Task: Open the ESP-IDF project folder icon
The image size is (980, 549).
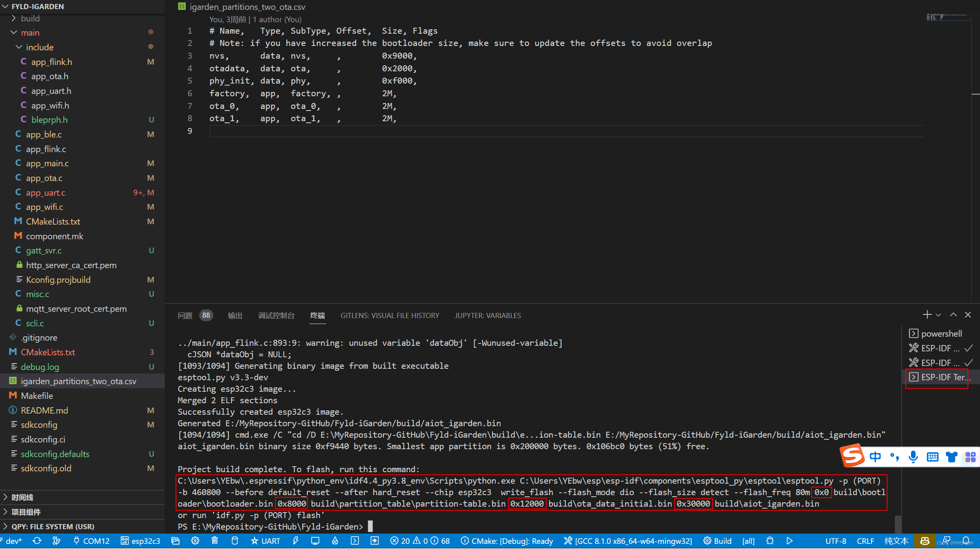Action: point(175,541)
